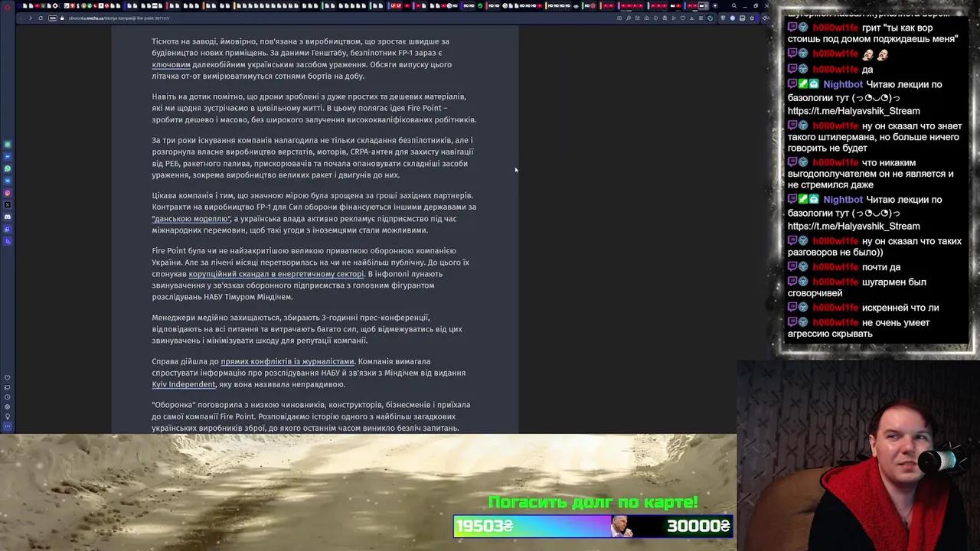Click the address bar with the oboronka.mezha.ua URL

click(119, 18)
